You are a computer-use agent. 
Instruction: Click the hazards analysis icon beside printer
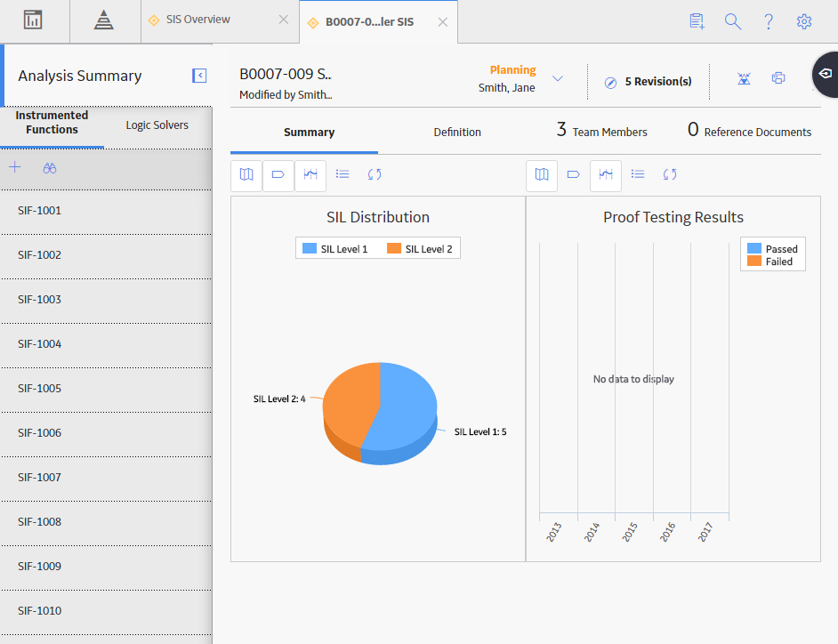coord(744,78)
